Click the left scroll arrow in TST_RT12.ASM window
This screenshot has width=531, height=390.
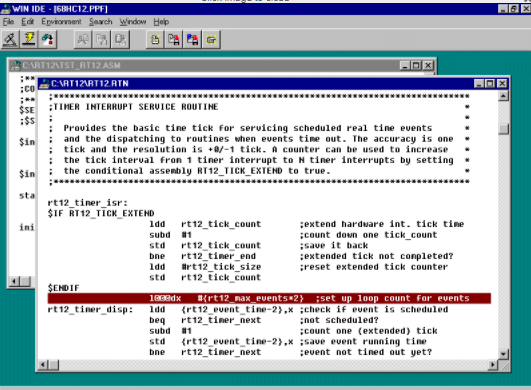pyautogui.click(x=14, y=281)
